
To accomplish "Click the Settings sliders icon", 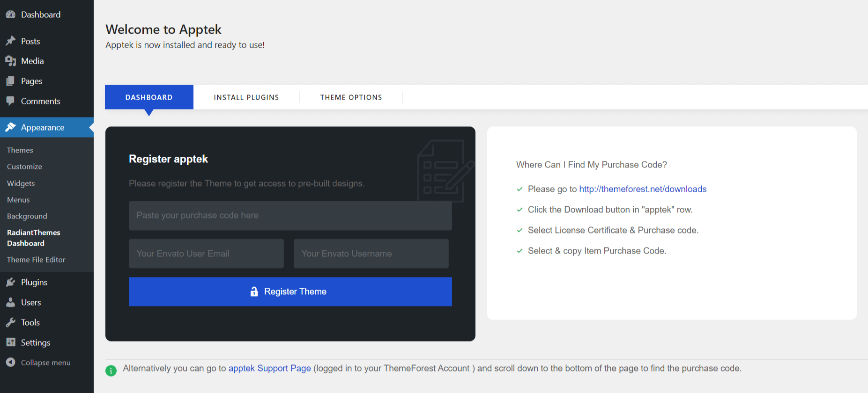I will [10, 342].
